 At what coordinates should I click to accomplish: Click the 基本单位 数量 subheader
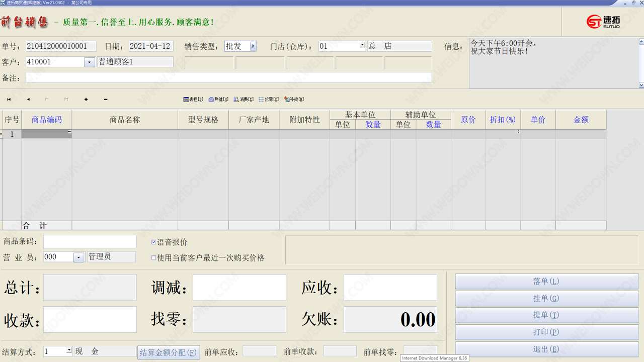373,125
